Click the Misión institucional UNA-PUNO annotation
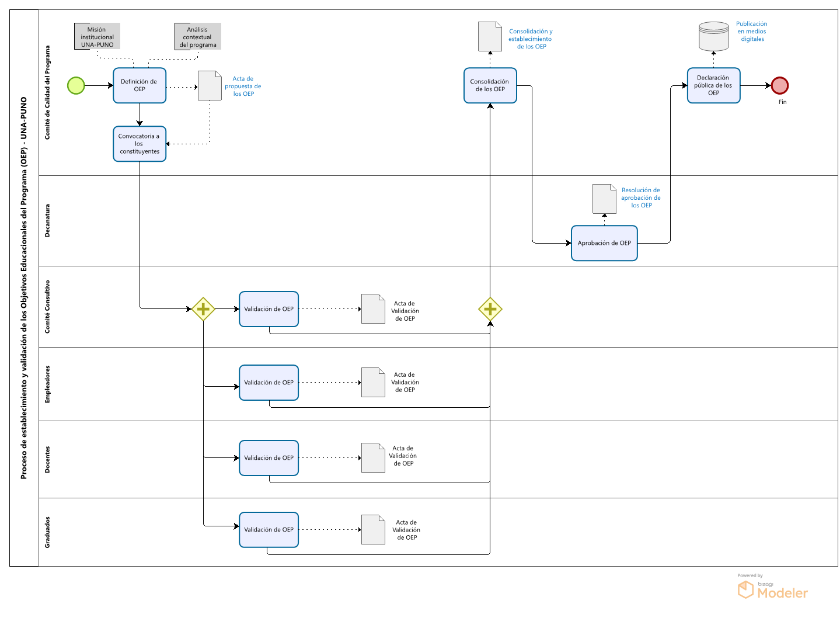 point(97,36)
